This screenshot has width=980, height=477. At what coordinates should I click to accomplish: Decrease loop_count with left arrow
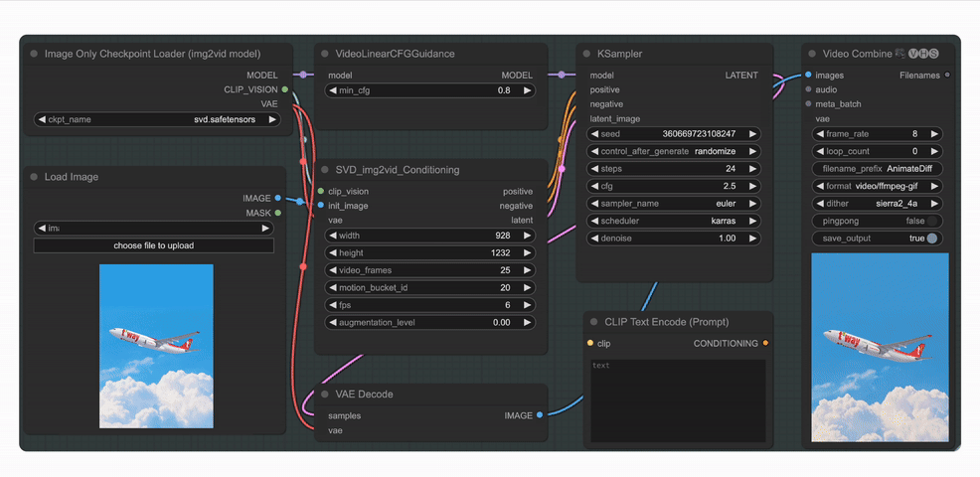coord(819,151)
